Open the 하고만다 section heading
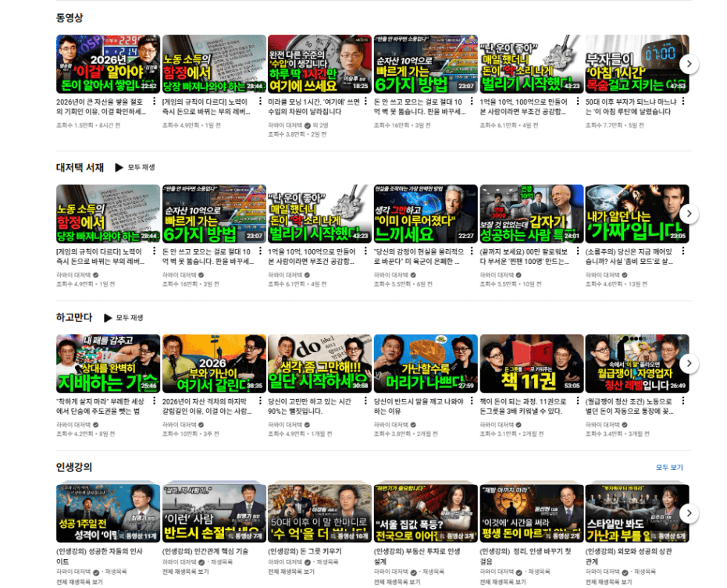Viewport: 727px width, 588px height. coord(74,317)
